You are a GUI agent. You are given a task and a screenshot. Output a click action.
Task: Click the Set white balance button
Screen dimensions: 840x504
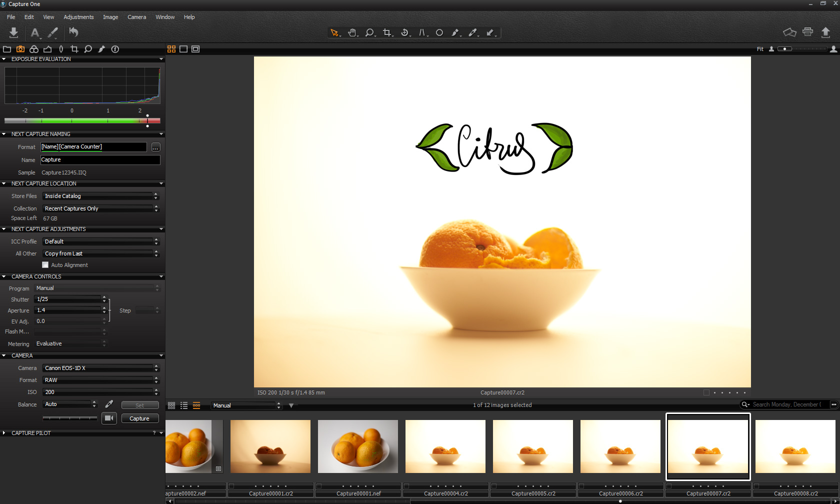coord(139,405)
